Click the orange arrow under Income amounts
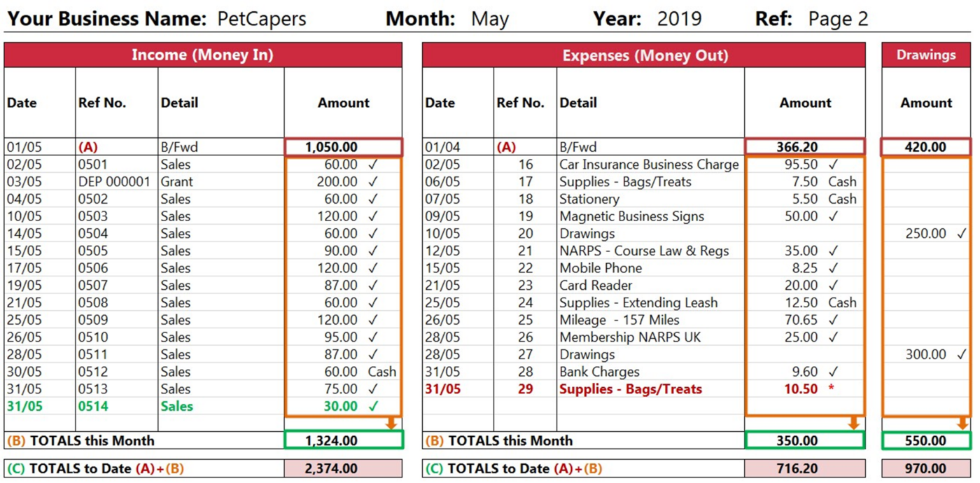Image resolution: width=980 pixels, height=483 pixels. coord(391,423)
